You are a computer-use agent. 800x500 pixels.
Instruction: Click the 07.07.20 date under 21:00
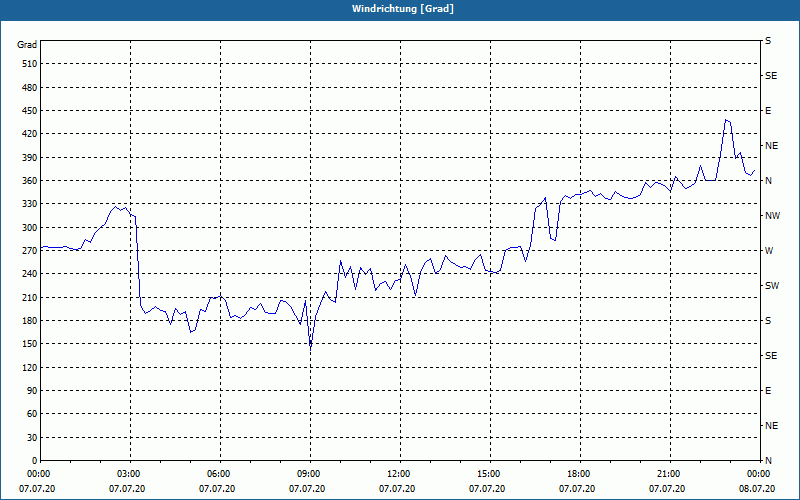click(x=667, y=489)
